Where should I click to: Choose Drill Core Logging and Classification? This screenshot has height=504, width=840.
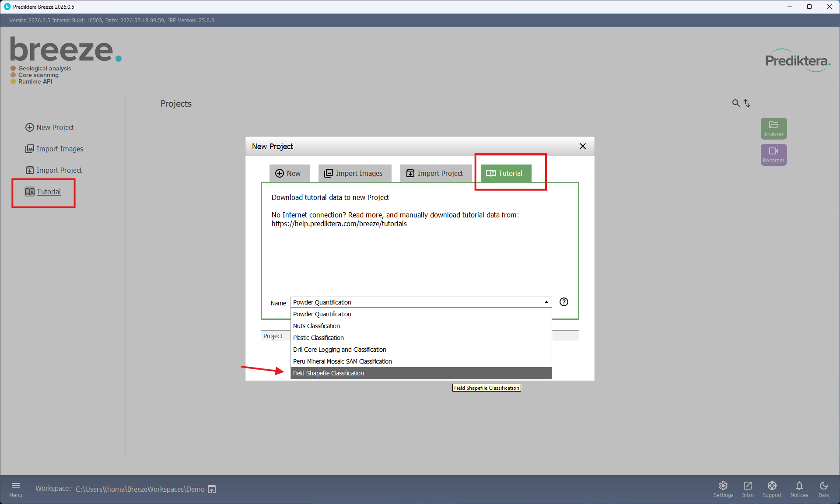pos(421,350)
